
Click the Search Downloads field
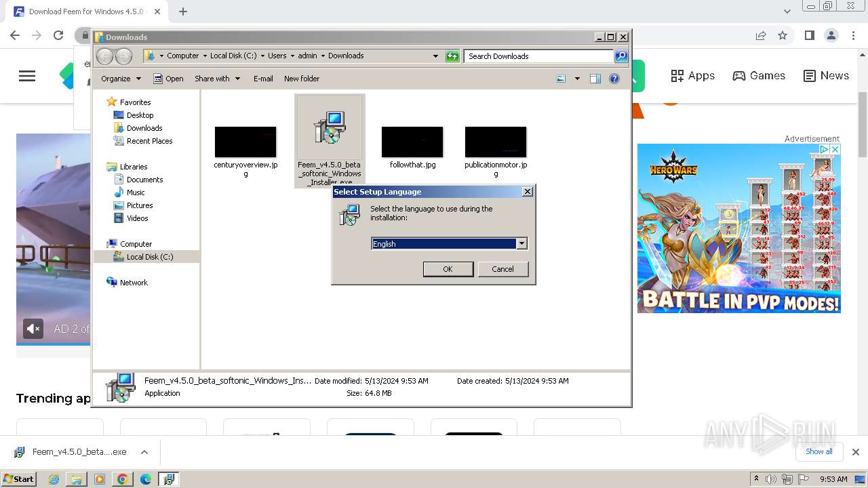point(539,56)
